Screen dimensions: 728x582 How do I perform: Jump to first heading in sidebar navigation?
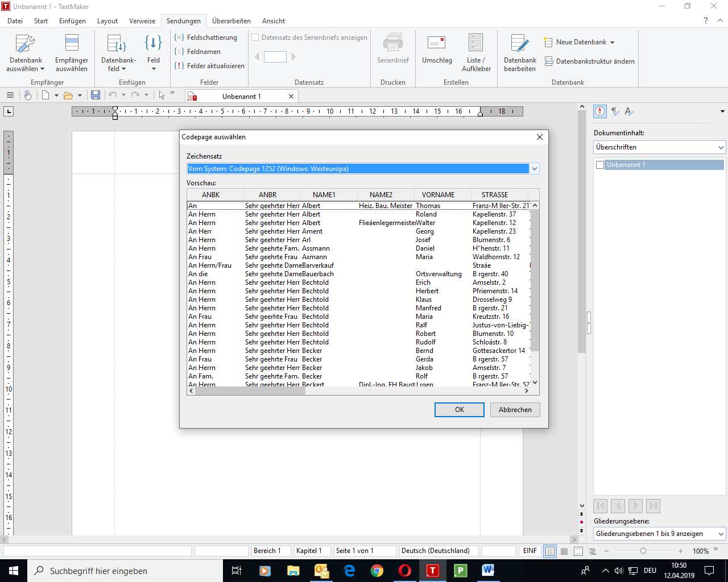click(x=600, y=506)
